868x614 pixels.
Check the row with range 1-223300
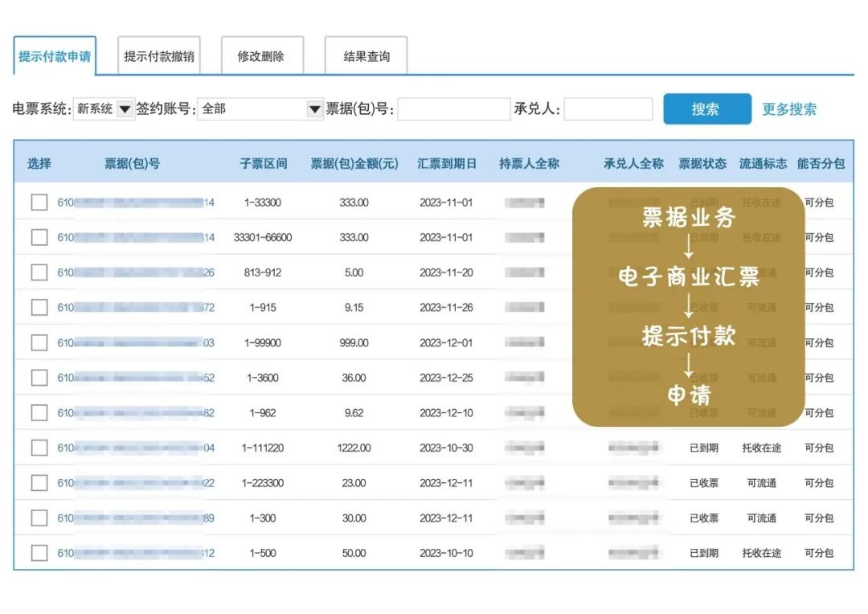pyautogui.click(x=39, y=483)
